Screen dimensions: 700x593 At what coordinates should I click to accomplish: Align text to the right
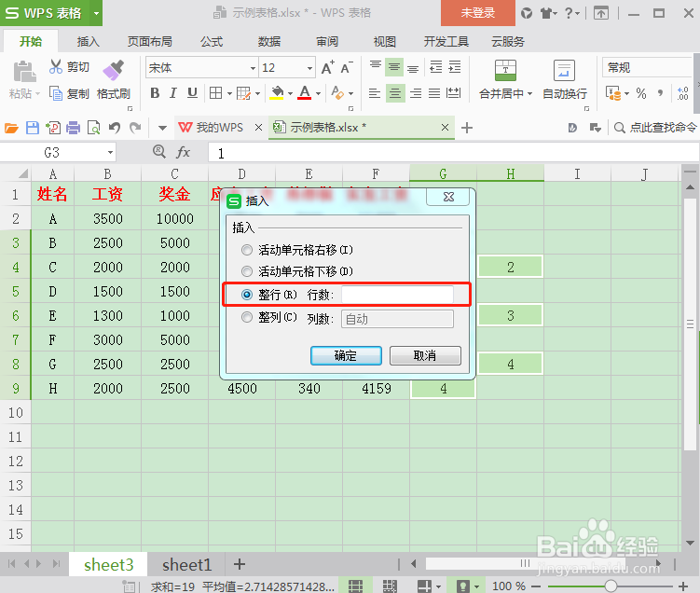pos(415,93)
